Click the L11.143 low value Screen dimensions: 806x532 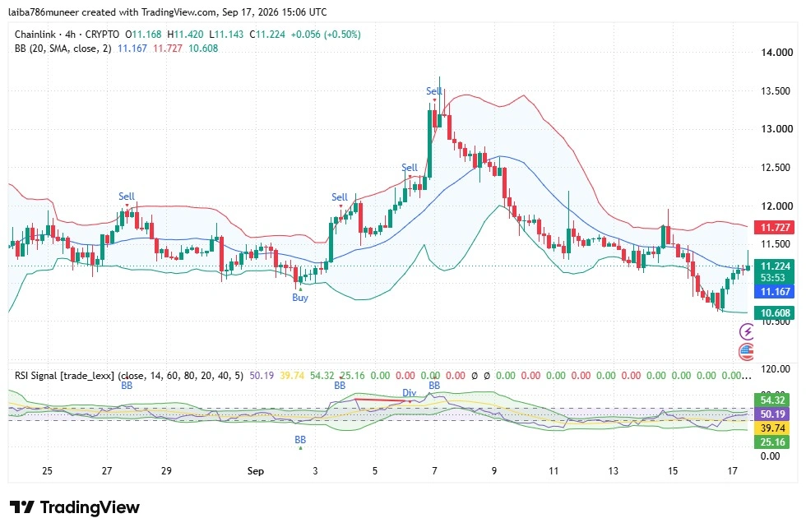(226, 35)
